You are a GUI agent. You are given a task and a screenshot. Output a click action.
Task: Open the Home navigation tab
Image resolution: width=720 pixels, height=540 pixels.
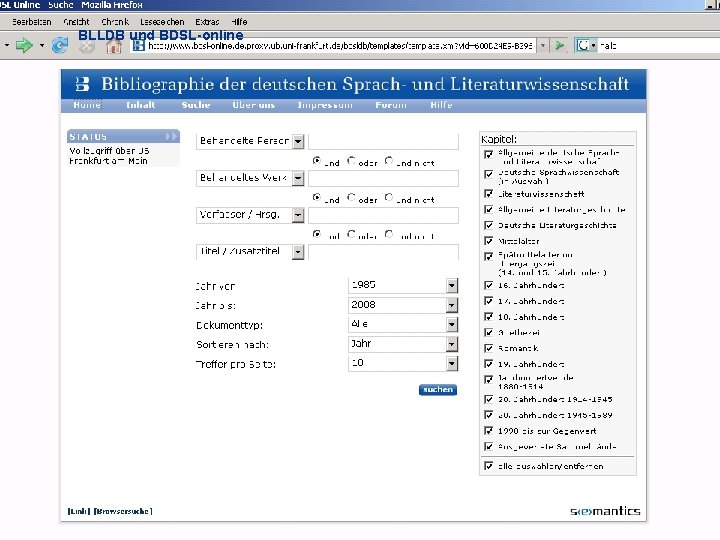[x=87, y=105]
